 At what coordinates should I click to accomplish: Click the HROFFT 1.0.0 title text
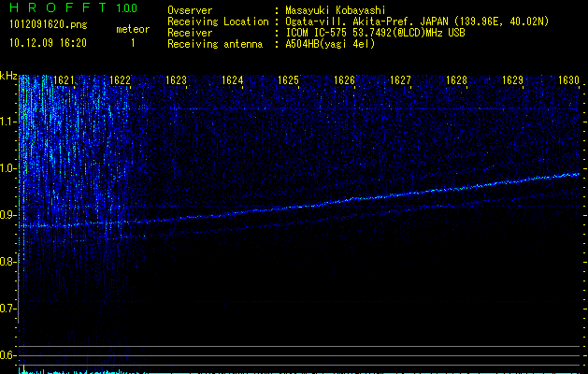click(74, 7)
